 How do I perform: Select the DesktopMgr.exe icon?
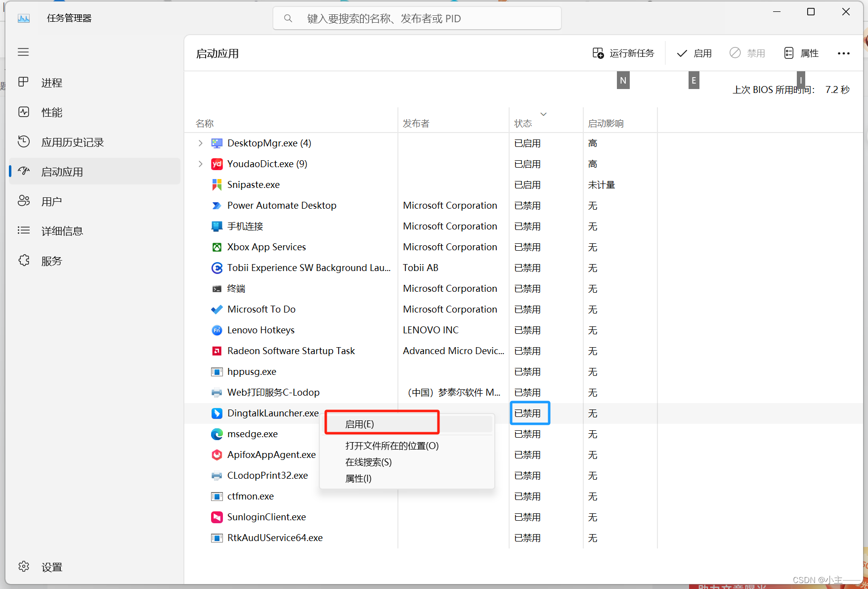pos(217,143)
